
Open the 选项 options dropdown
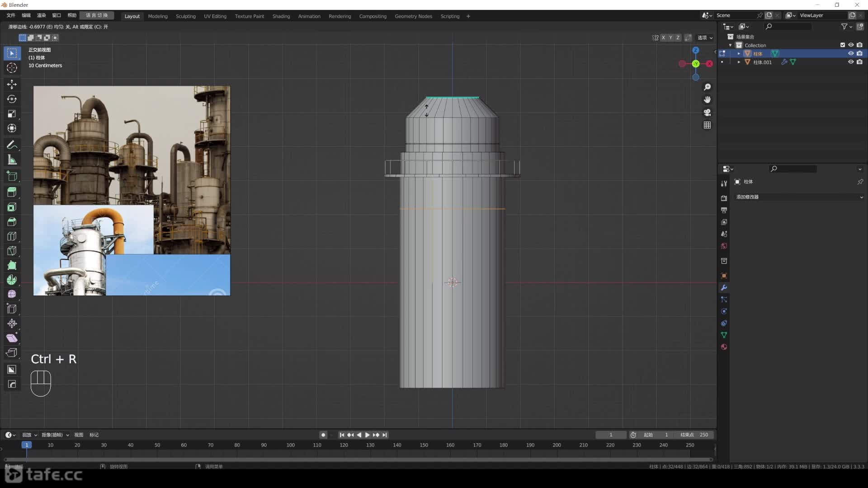point(704,38)
